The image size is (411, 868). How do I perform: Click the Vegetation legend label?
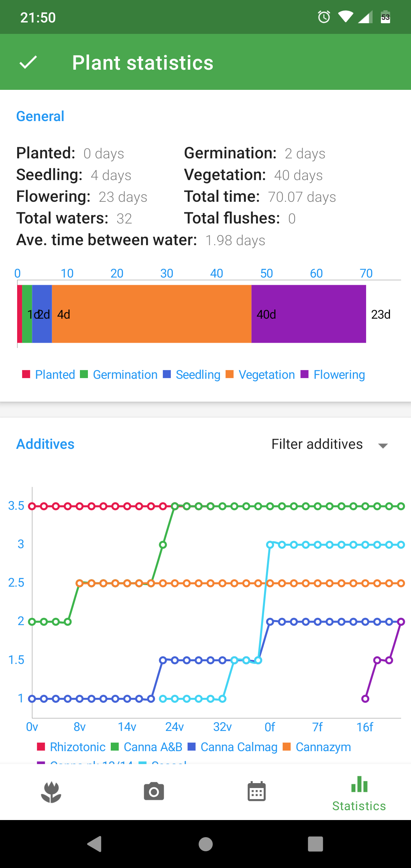click(x=266, y=375)
